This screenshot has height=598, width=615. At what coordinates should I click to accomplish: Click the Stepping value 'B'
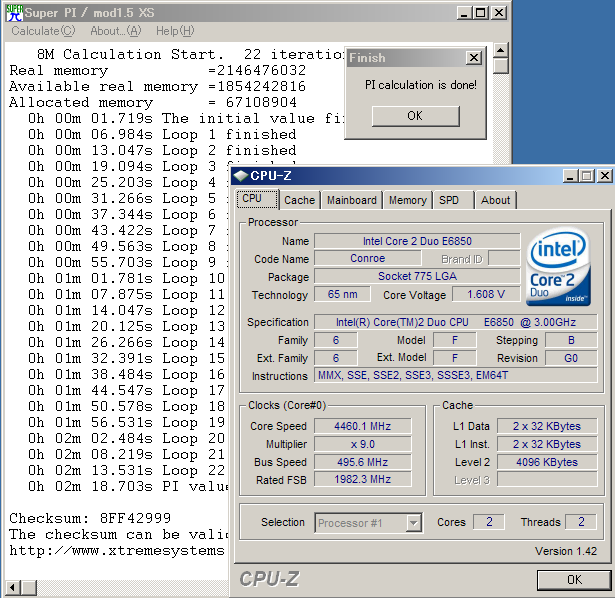[x=571, y=340]
